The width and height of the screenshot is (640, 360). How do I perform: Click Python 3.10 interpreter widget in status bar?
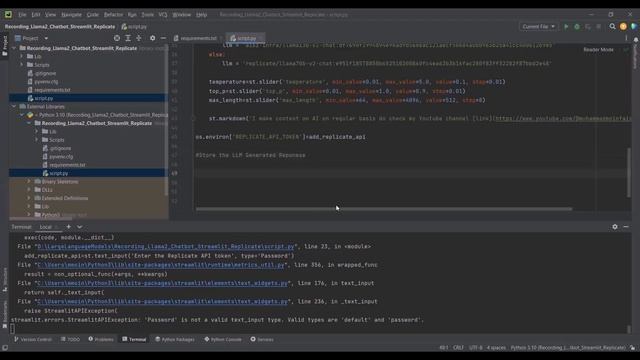(x=568, y=348)
